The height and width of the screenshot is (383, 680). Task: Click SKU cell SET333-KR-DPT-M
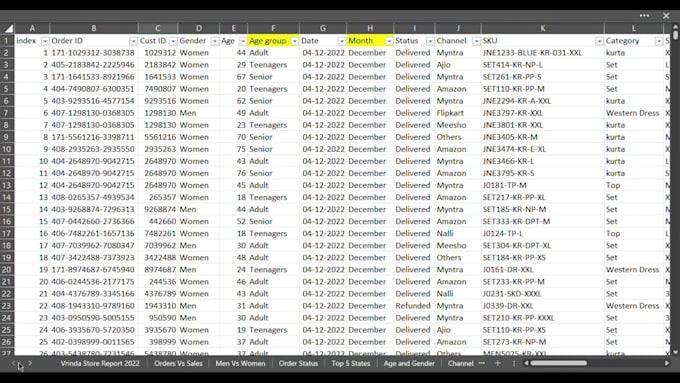click(543, 222)
